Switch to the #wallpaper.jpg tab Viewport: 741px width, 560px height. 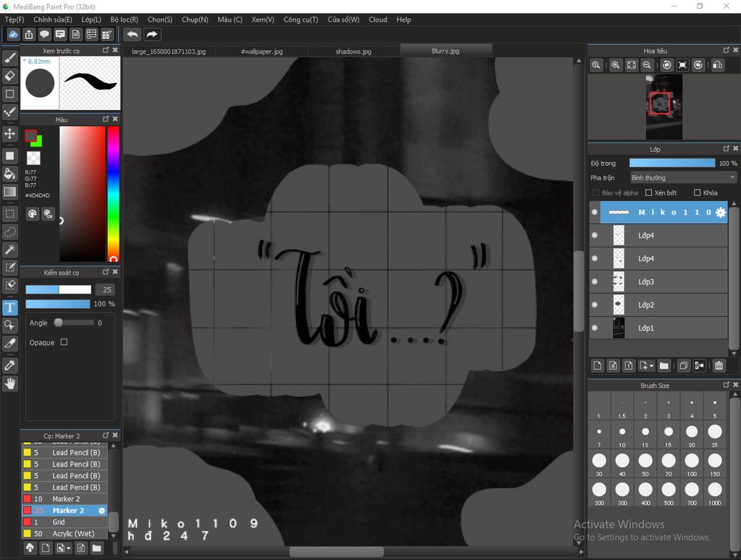tap(262, 51)
